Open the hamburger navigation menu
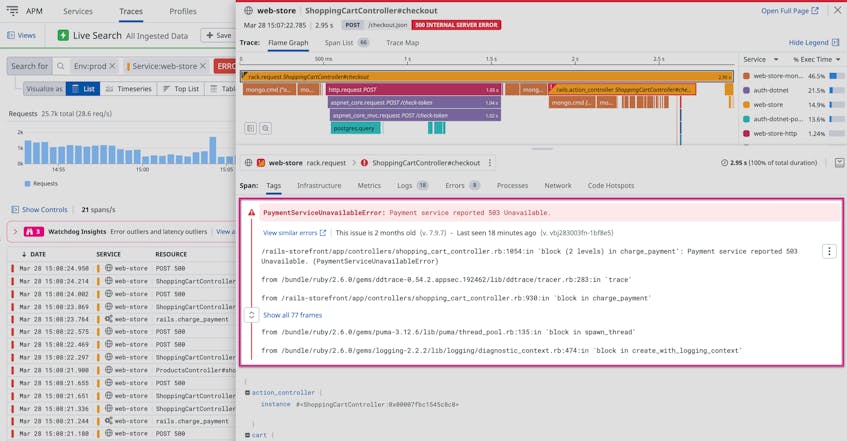 point(12,10)
